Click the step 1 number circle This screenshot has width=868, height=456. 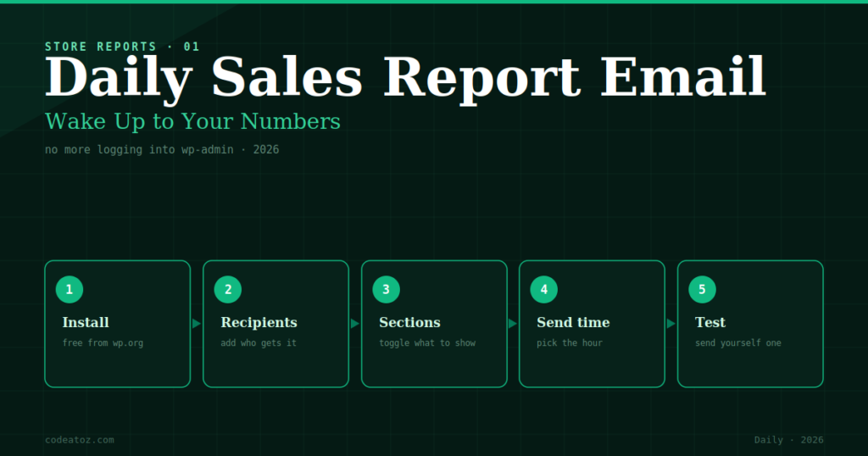click(x=70, y=289)
